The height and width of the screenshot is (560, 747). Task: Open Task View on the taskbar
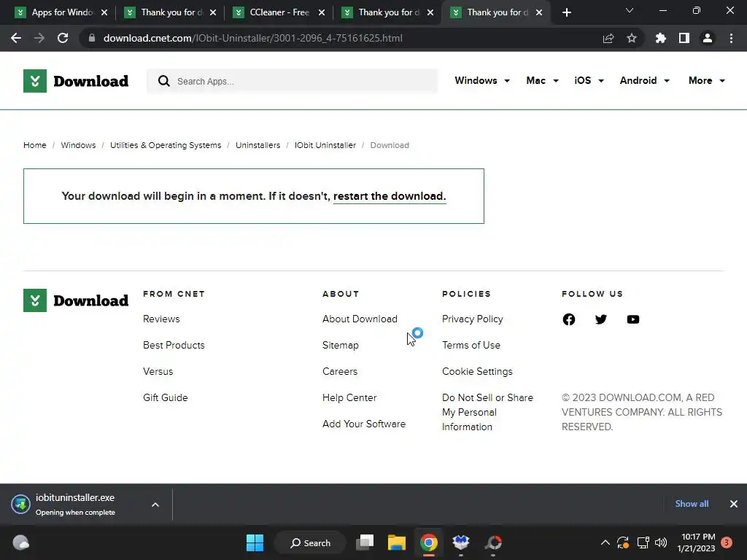click(365, 542)
